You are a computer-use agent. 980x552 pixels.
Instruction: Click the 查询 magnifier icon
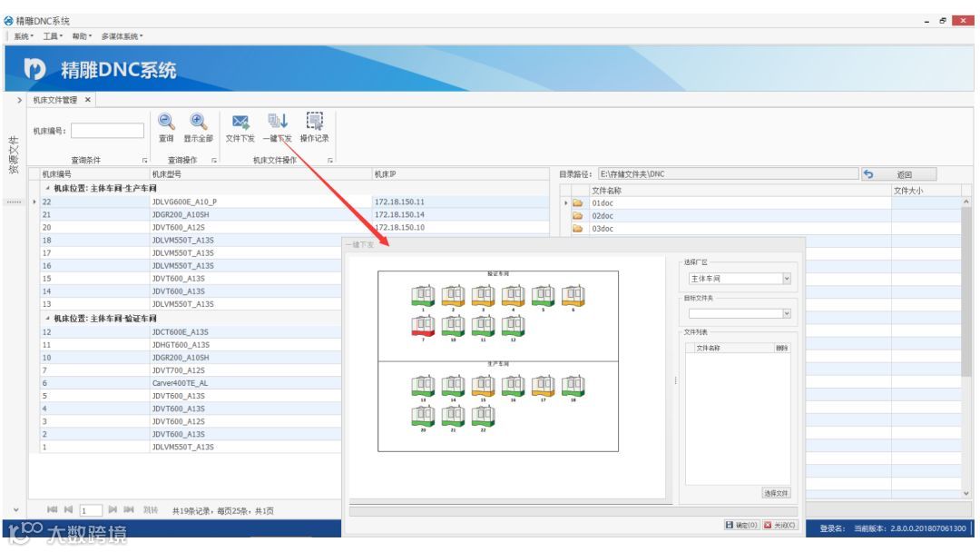coord(166,122)
